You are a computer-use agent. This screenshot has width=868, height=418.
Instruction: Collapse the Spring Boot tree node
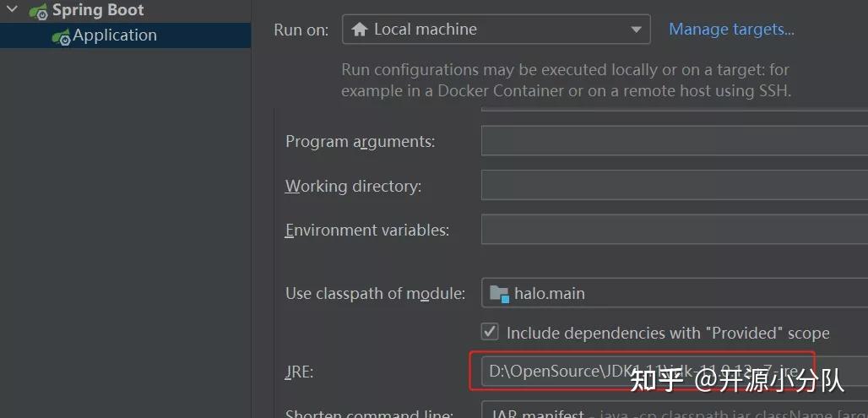(12, 9)
